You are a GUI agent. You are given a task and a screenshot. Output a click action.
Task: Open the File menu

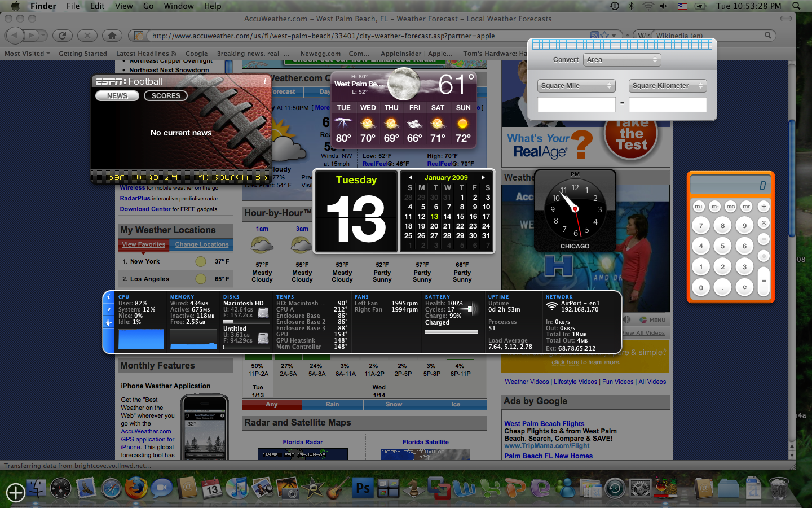73,6
